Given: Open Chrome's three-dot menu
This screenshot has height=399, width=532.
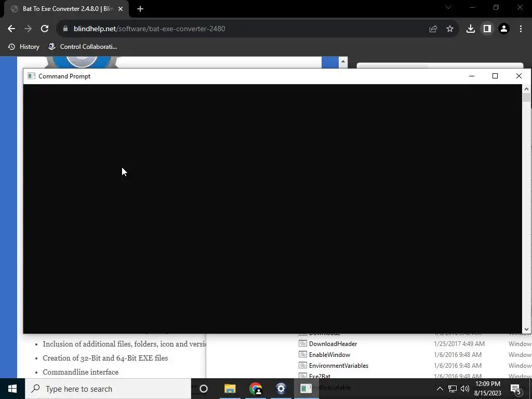Looking at the screenshot, I should (521, 29).
